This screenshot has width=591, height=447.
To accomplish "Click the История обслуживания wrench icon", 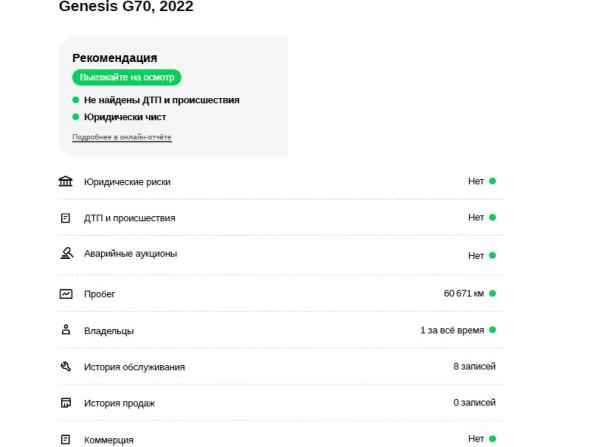I will [66, 366].
